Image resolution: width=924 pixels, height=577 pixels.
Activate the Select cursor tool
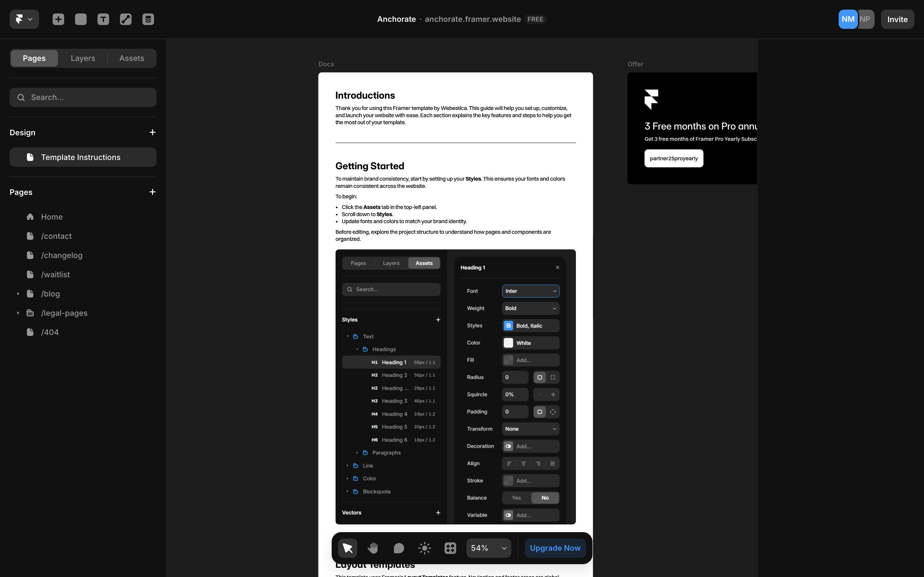pyautogui.click(x=347, y=548)
